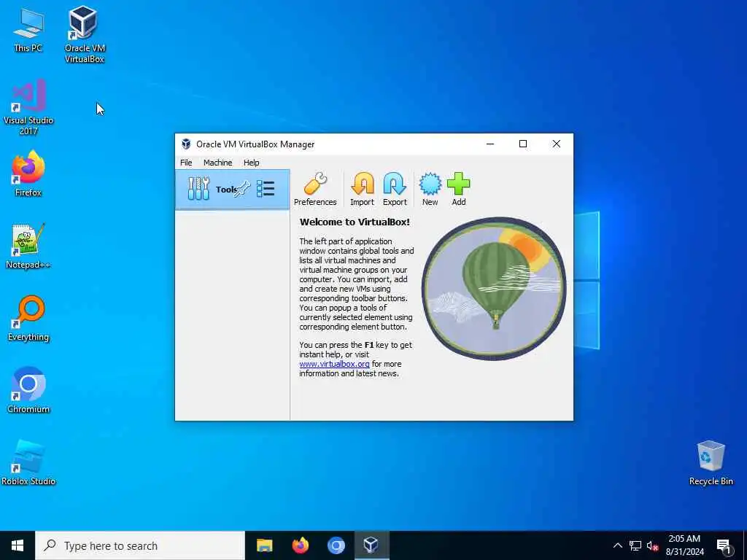Open the Help menu
747x560 pixels.
tap(252, 163)
